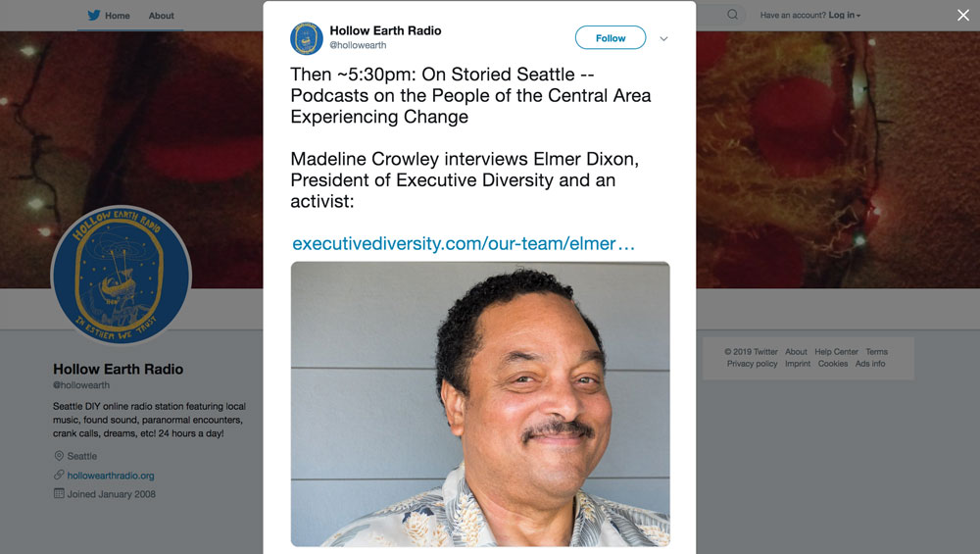
Task: Open the Help Center footer link
Action: [x=836, y=351]
